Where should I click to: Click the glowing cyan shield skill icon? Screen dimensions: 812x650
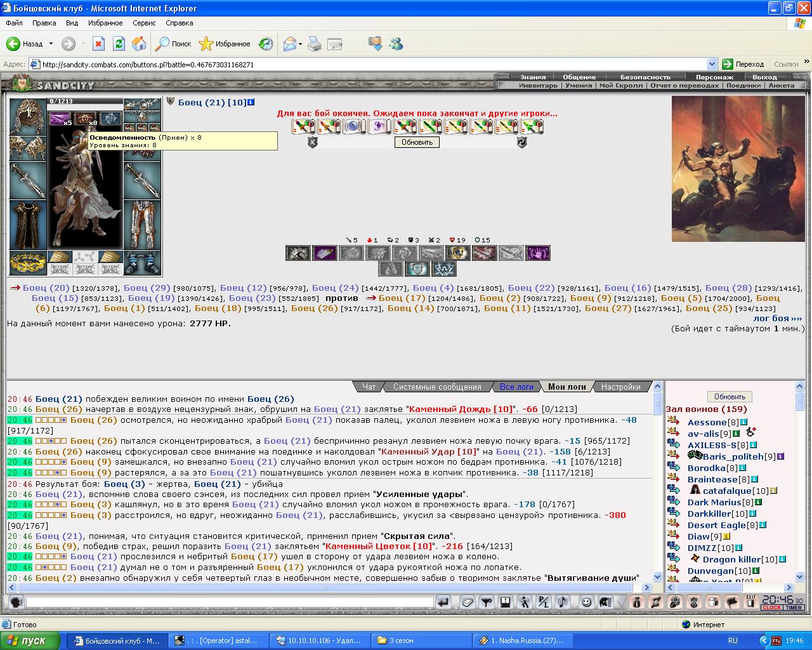tap(417, 269)
